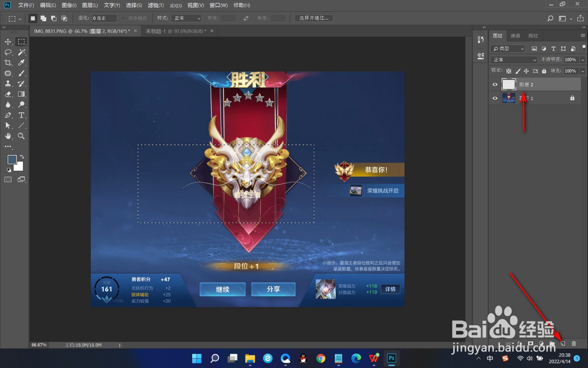The width and height of the screenshot is (588, 368).
Task: Choose Subtract from selection mode
Action: click(x=54, y=18)
